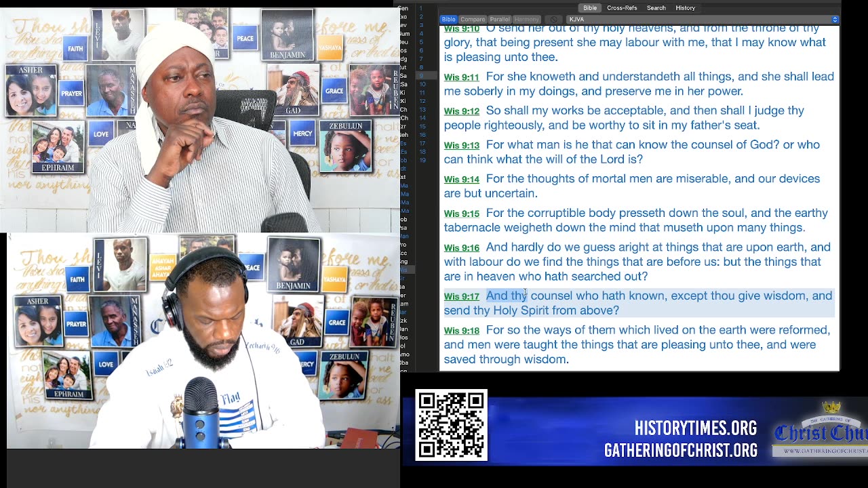Select the Compare view mode button

tap(473, 20)
